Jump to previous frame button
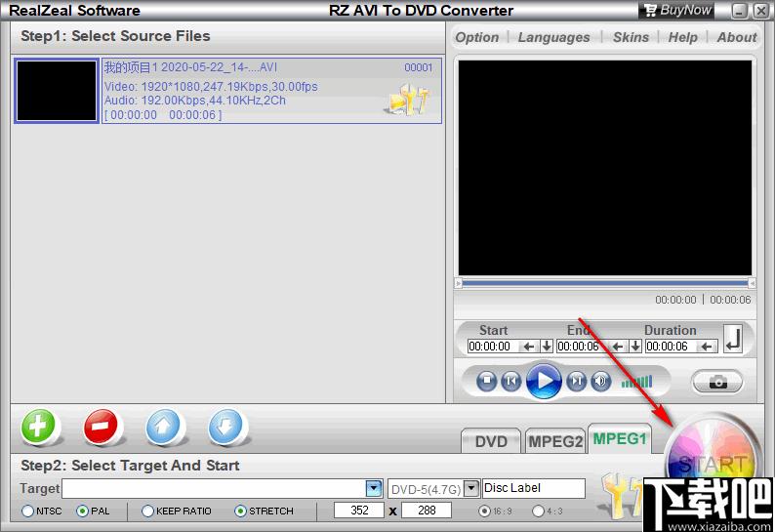The height and width of the screenshot is (532, 775). (511, 382)
